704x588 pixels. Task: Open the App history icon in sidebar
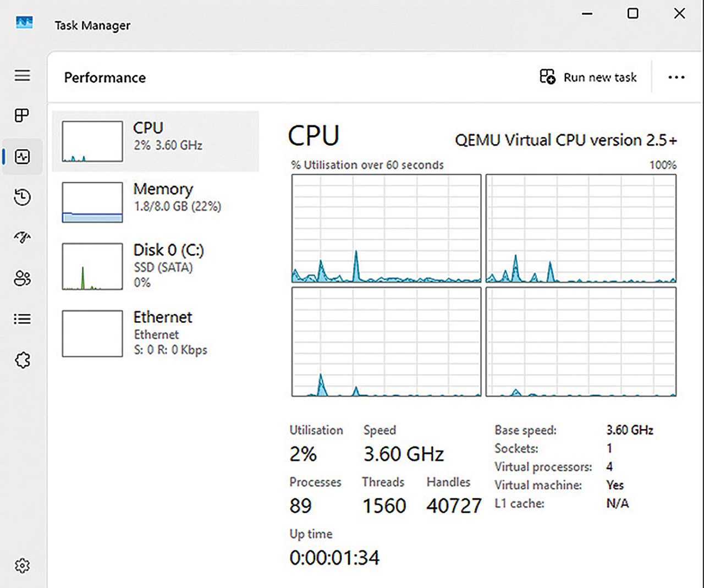[22, 197]
